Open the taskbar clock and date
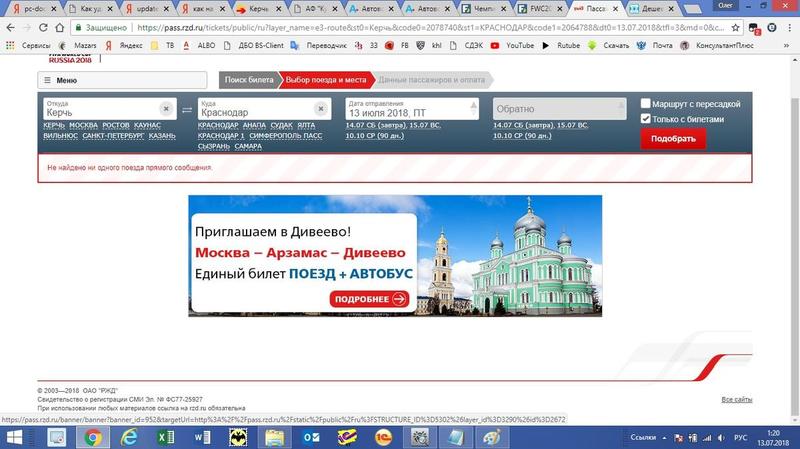This screenshot has width=800, height=449. (x=773, y=438)
